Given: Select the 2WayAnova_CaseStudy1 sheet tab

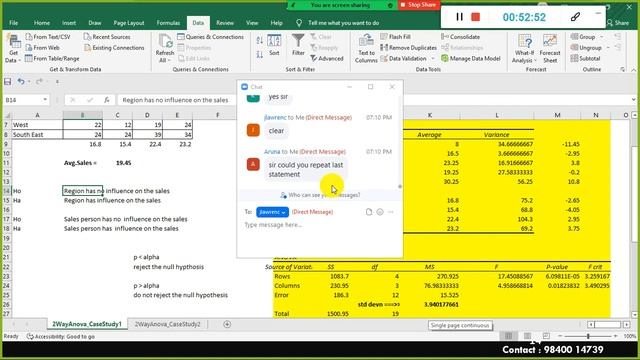Looking at the screenshot, I should (x=87, y=324).
